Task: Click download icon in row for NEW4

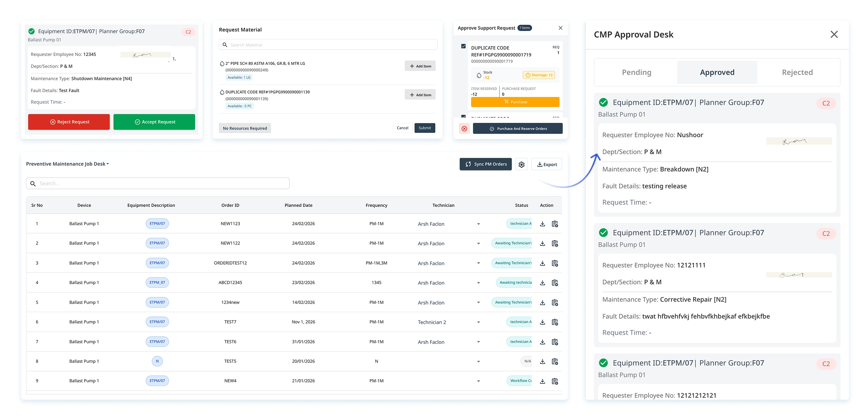Action: click(x=542, y=381)
